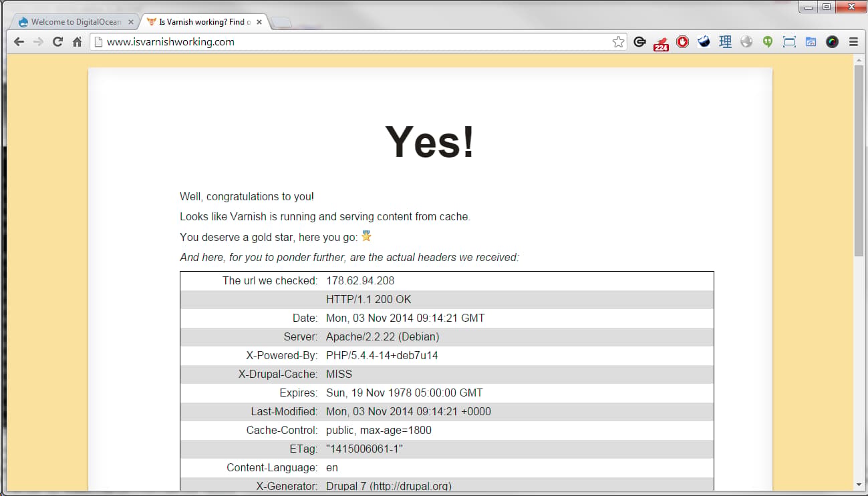Viewport: 868px width, 496px height.
Task: Close the Welcome to DigitalOcean tab
Action: pyautogui.click(x=131, y=22)
